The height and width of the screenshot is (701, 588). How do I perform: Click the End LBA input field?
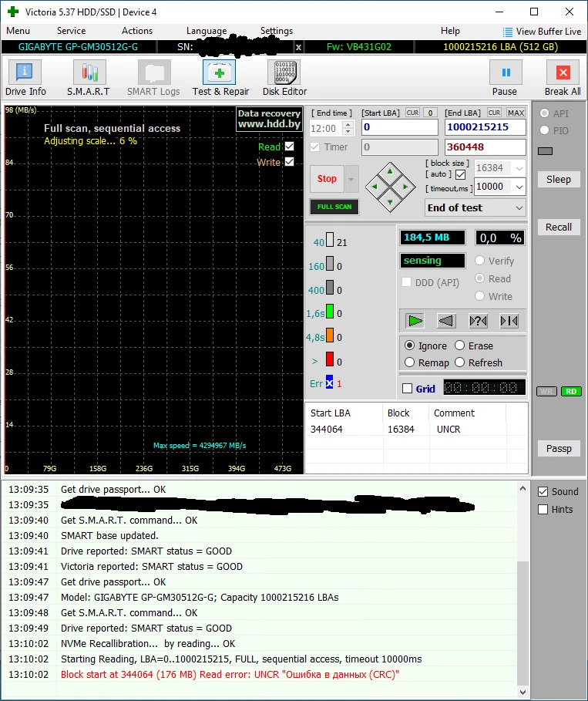pyautogui.click(x=486, y=127)
